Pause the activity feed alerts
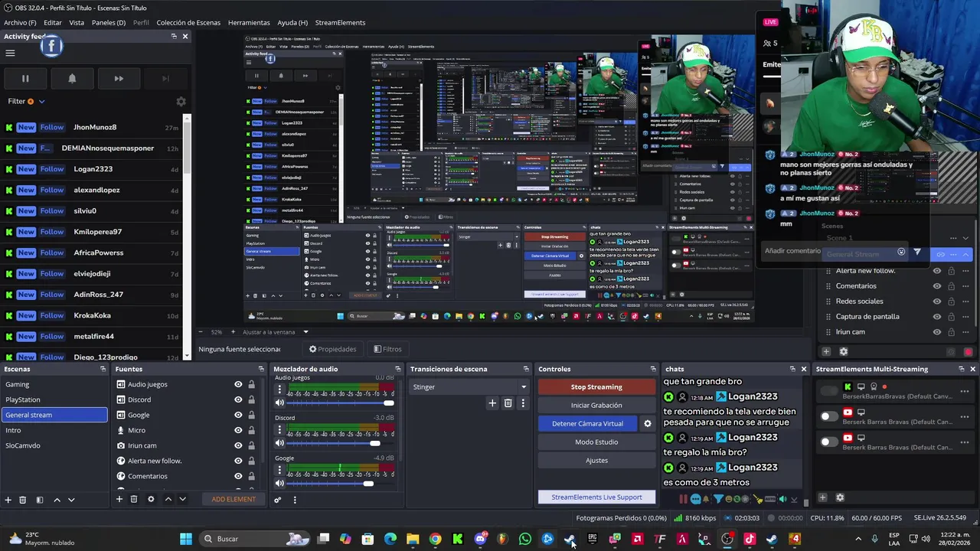This screenshot has width=980, height=551. [25, 78]
